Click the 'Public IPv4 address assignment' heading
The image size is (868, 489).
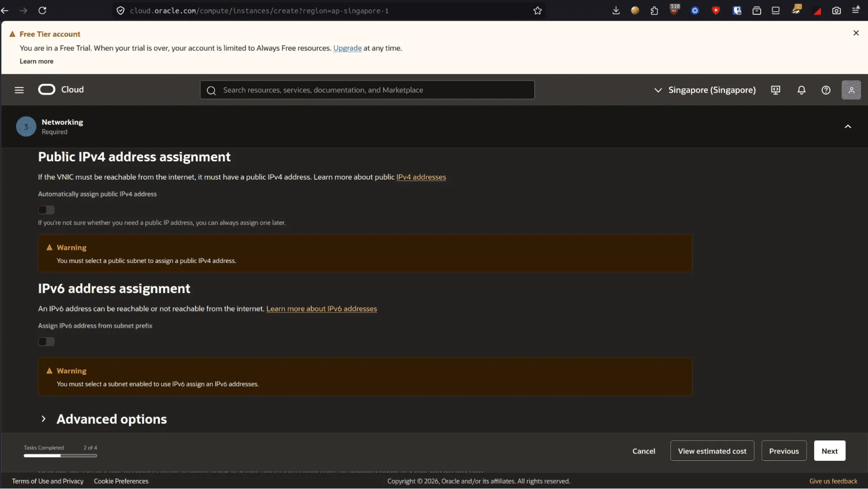pyautogui.click(x=134, y=157)
